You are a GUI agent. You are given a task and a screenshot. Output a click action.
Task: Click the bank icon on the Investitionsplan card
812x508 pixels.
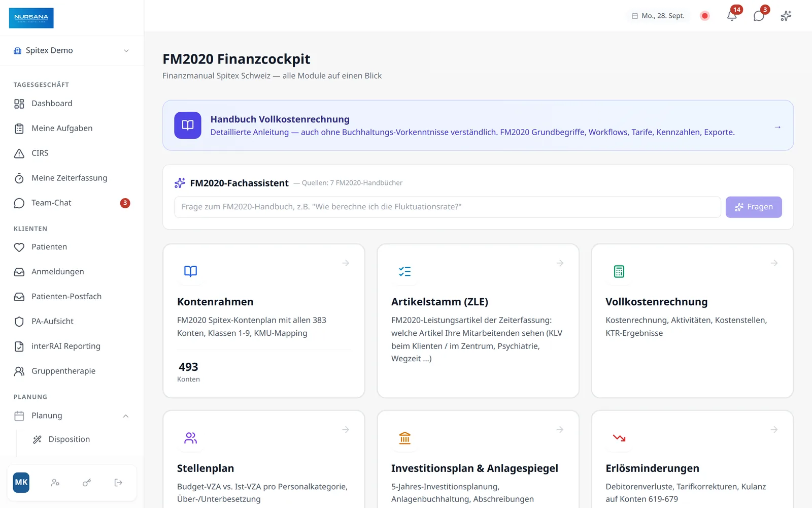(405, 438)
